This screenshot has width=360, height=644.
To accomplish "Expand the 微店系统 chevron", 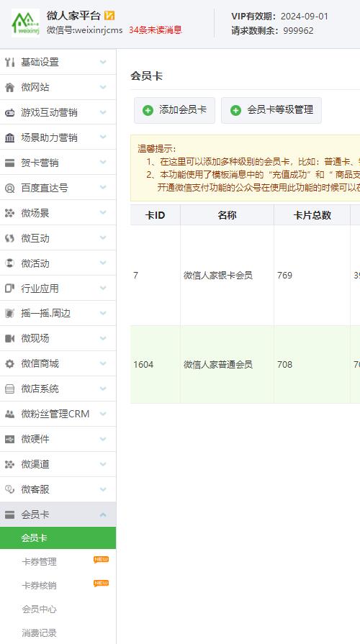I will 103,389.
